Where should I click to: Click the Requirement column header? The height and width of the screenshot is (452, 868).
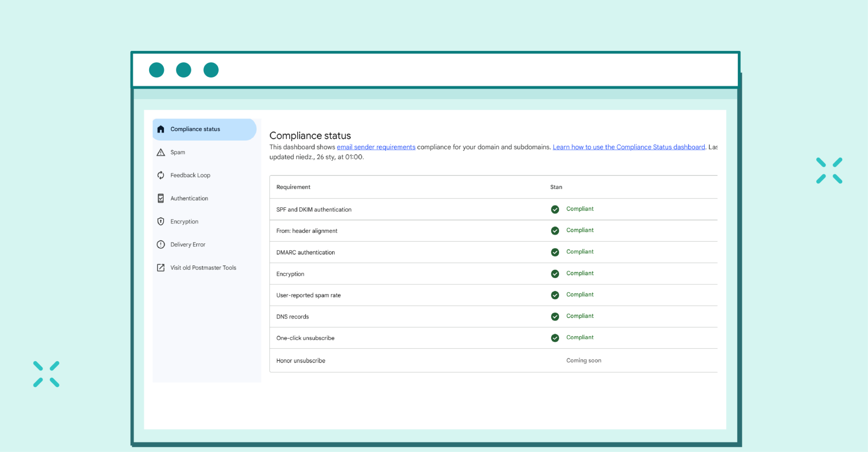pyautogui.click(x=293, y=187)
